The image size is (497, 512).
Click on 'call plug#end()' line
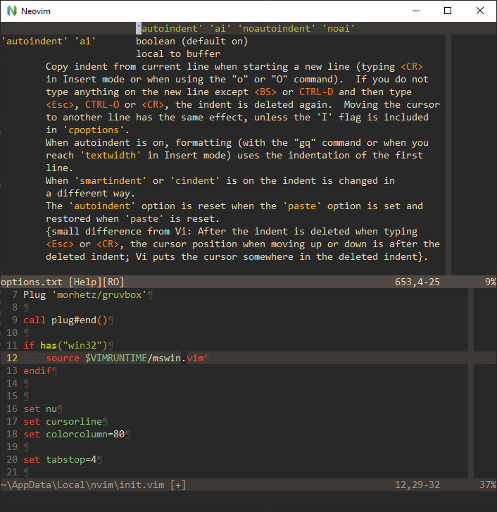point(65,320)
